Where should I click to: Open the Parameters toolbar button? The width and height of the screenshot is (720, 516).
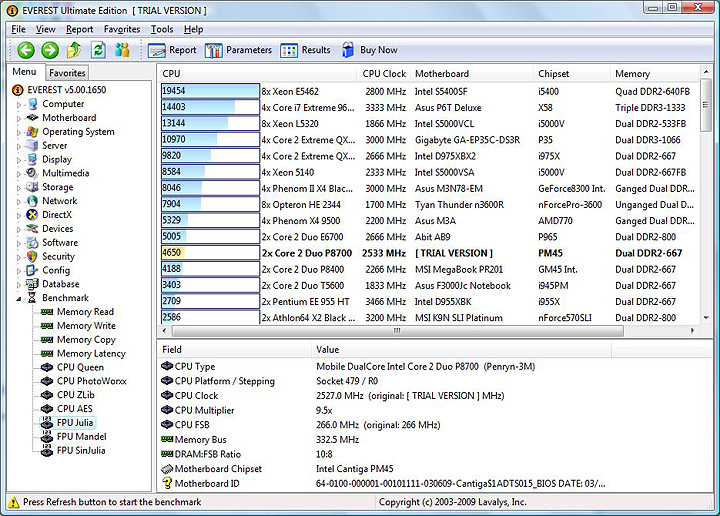(x=238, y=50)
